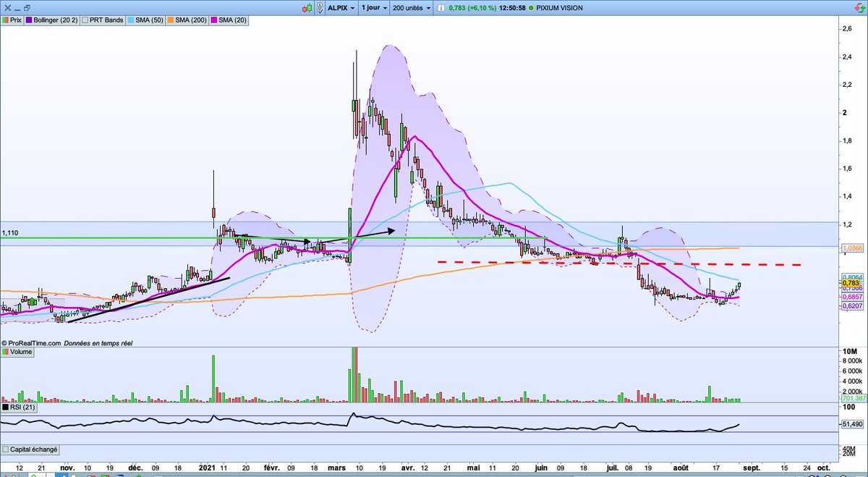Click the refresh/sync icon at top right
This screenshot has width=868, height=477.
tap(861, 7)
